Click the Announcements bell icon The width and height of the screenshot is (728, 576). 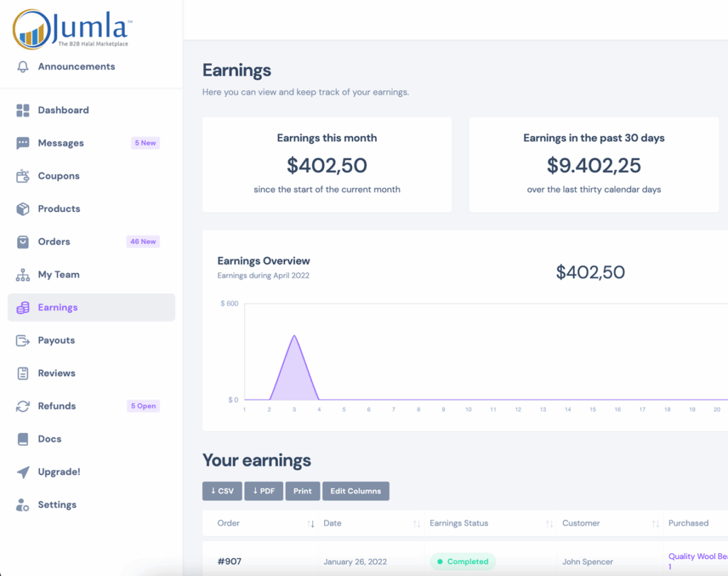pos(23,67)
